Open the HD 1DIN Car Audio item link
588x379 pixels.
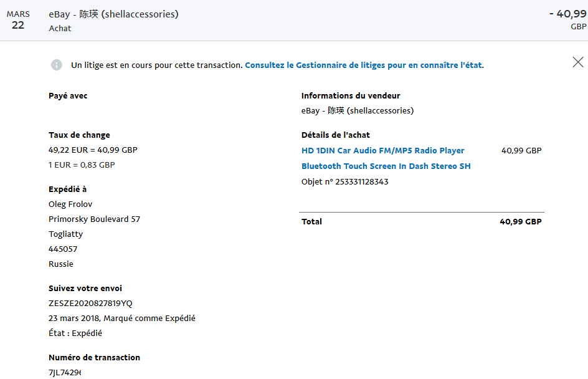382,150
